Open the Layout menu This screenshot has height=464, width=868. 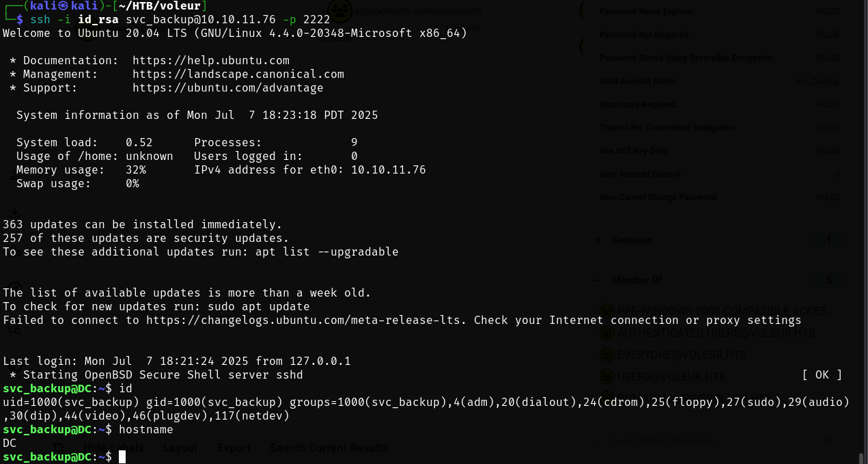point(180,448)
